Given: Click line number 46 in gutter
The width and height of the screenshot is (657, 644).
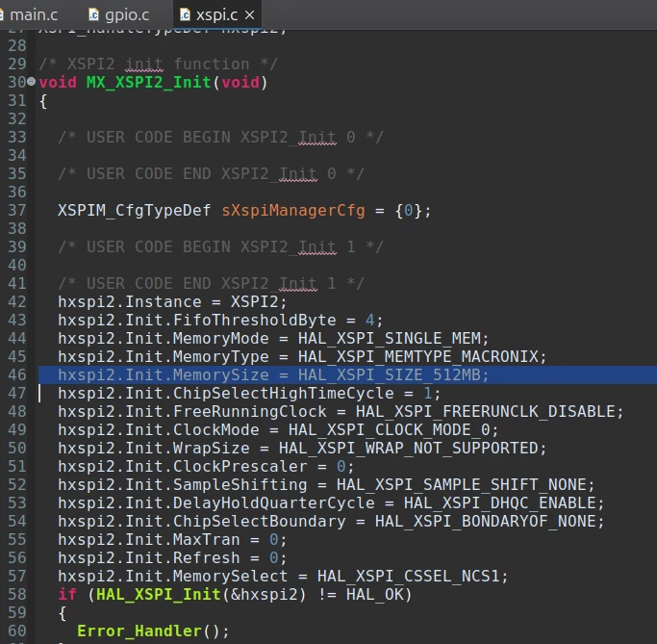Looking at the screenshot, I should [16, 374].
